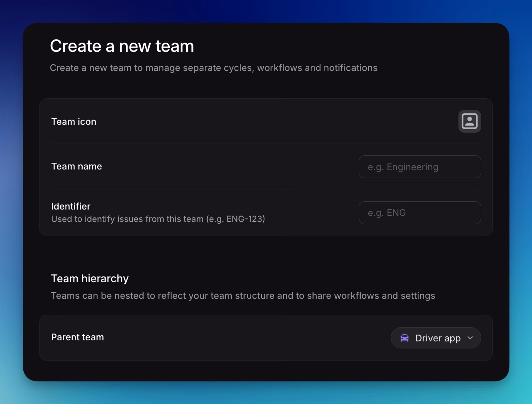Click the Parent team row under Team hierarchy
Image resolution: width=532 pixels, height=404 pixels.
pos(77,337)
